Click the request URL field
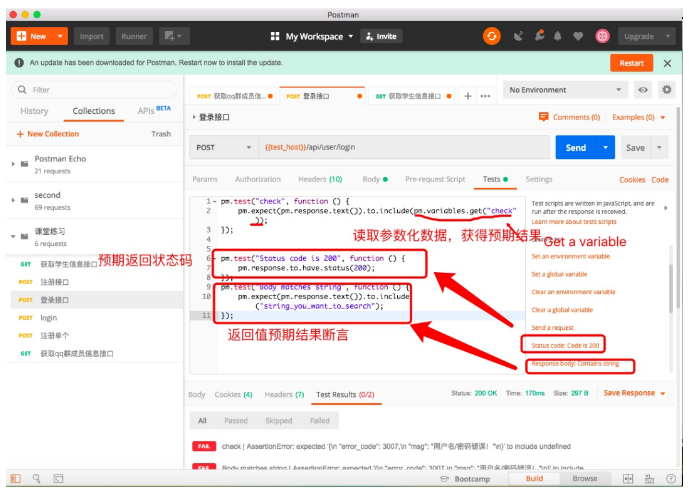 [x=404, y=147]
